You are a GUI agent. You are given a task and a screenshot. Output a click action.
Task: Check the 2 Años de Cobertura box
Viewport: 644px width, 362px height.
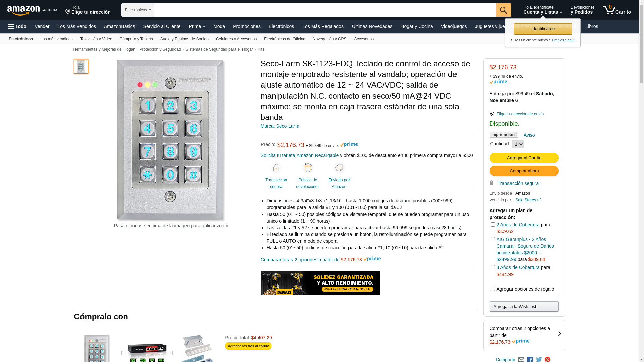(x=493, y=225)
